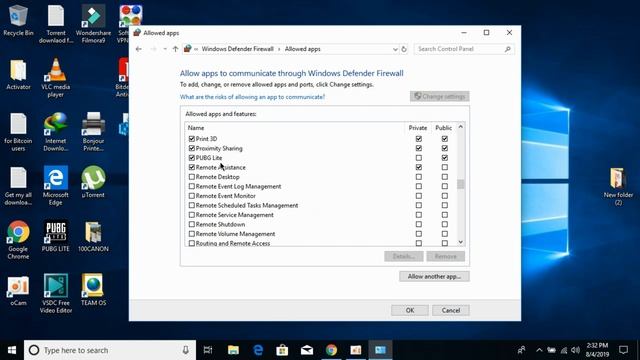Image resolution: width=640 pixels, height=360 pixels.
Task: Disable Public for PUBG Lite
Action: click(x=444, y=158)
